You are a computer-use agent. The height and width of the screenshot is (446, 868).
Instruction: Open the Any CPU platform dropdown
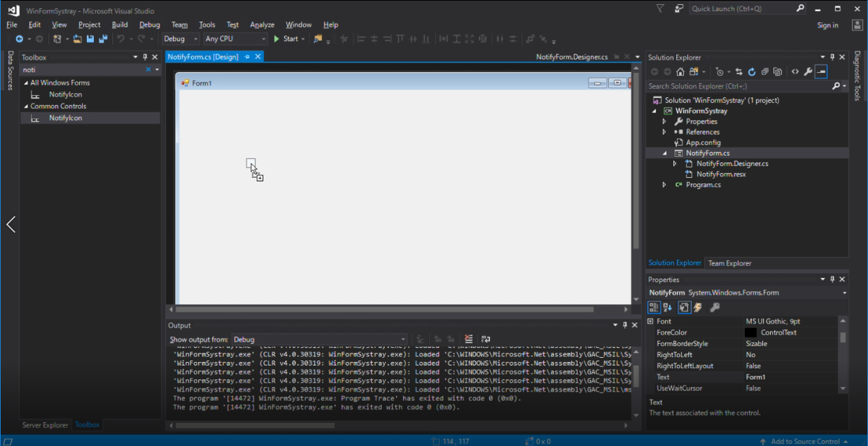[x=235, y=39]
